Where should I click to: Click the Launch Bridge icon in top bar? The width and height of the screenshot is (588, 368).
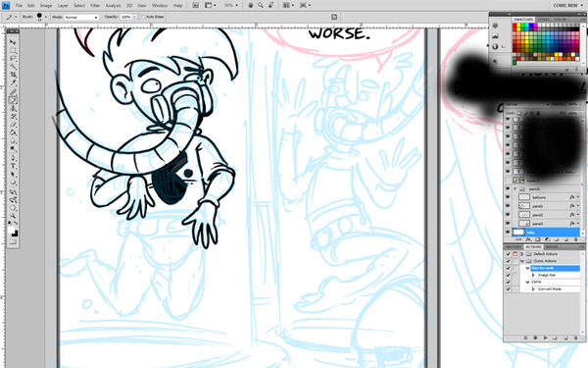[195, 5]
